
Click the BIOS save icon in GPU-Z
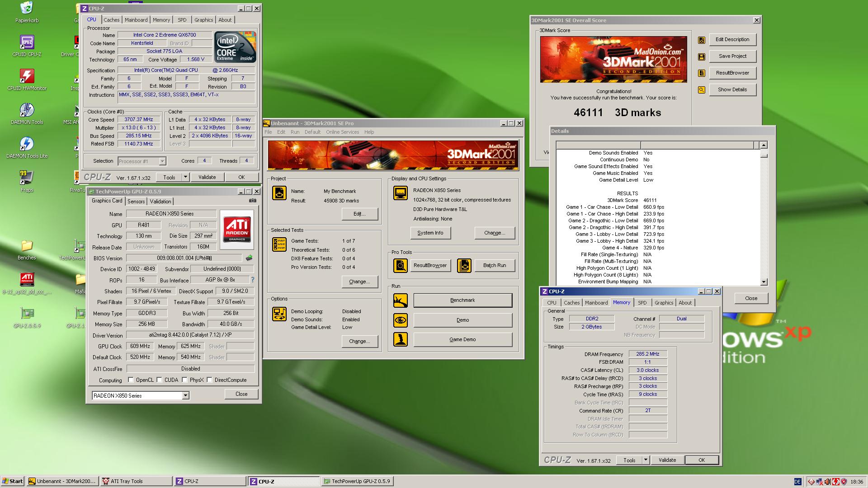tap(249, 258)
